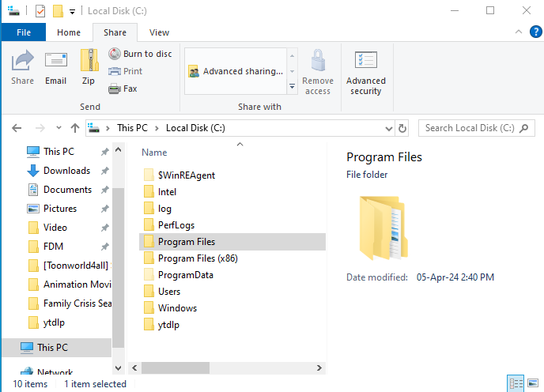Select Advanced sharing option
This screenshot has height=392, width=544.
coord(235,71)
